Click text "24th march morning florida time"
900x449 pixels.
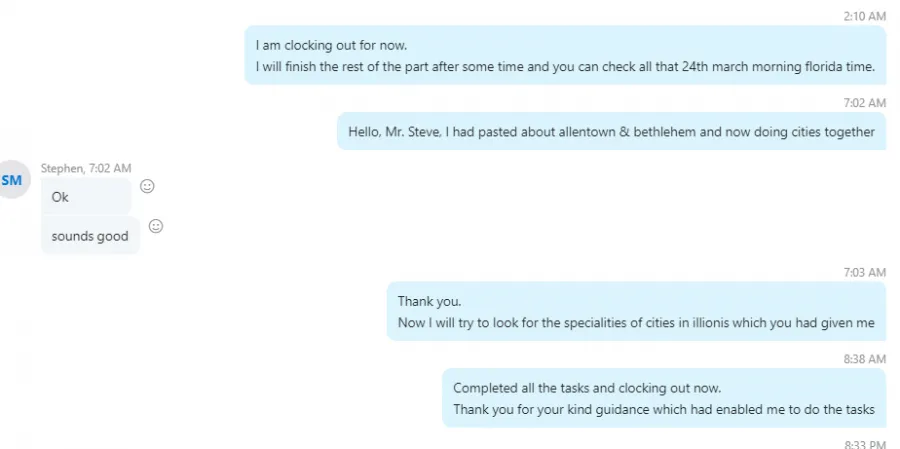778,67
